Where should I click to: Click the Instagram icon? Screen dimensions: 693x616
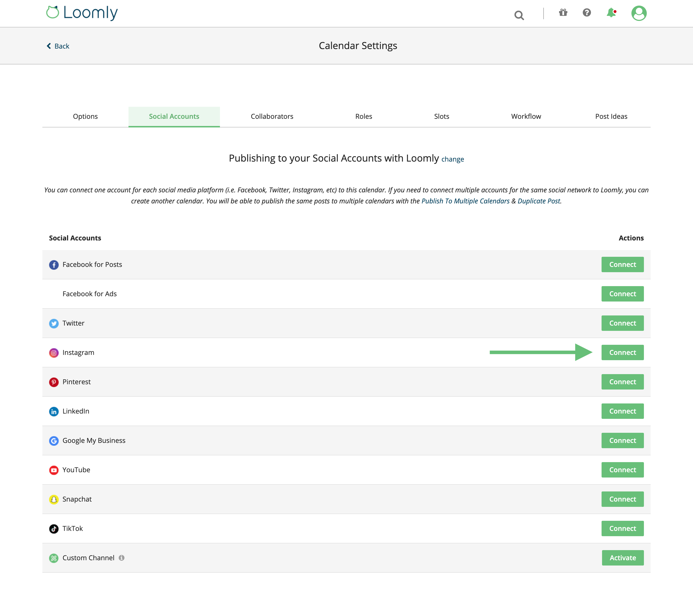(54, 353)
